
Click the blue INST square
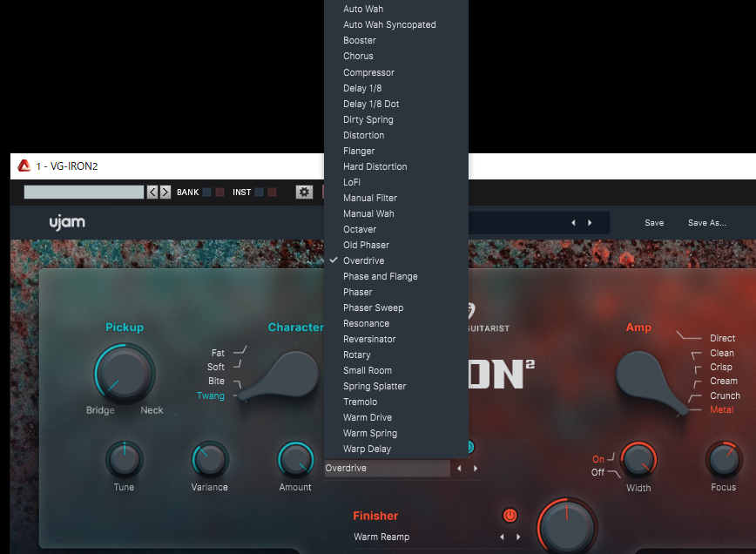click(x=259, y=192)
